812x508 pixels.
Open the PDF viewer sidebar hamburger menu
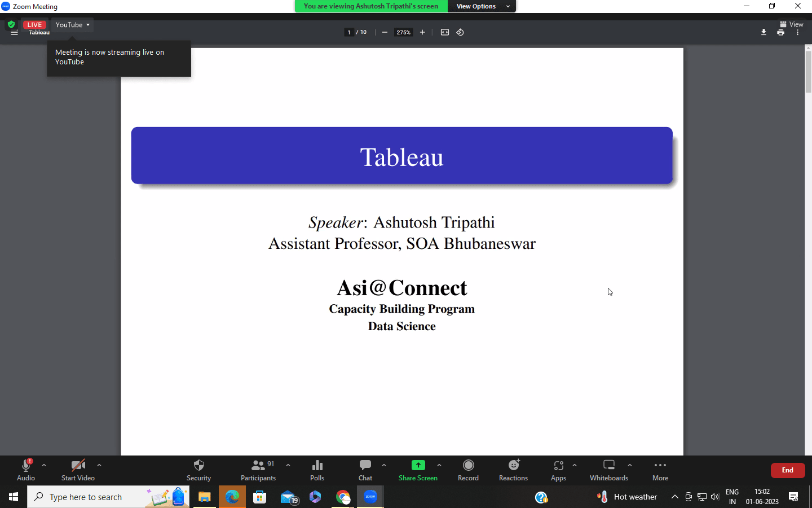14,33
